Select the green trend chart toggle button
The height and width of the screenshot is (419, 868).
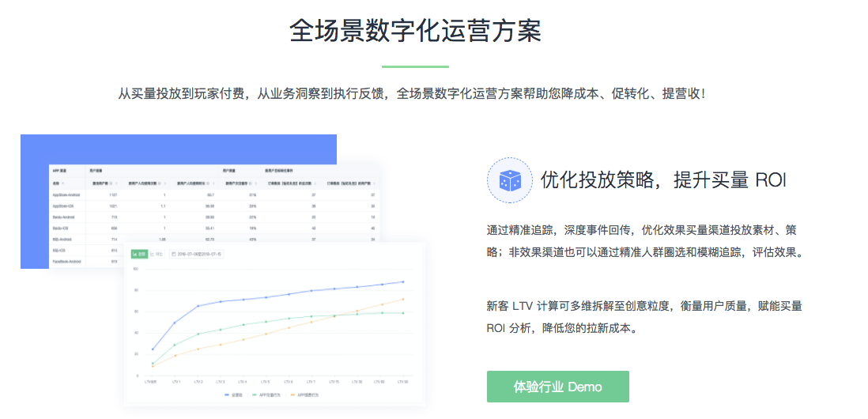pyautogui.click(x=138, y=254)
